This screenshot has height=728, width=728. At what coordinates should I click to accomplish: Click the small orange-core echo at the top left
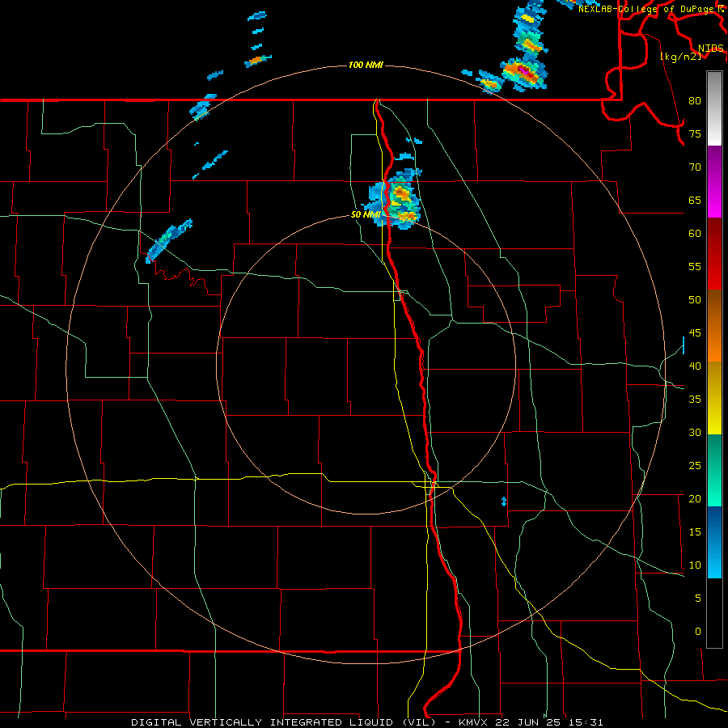tap(258, 61)
